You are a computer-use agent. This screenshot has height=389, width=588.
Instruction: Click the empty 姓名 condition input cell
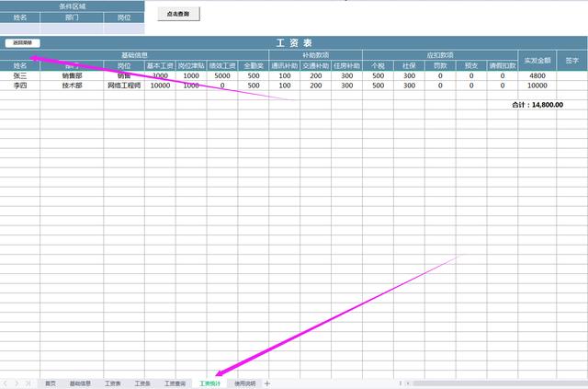coord(20,29)
